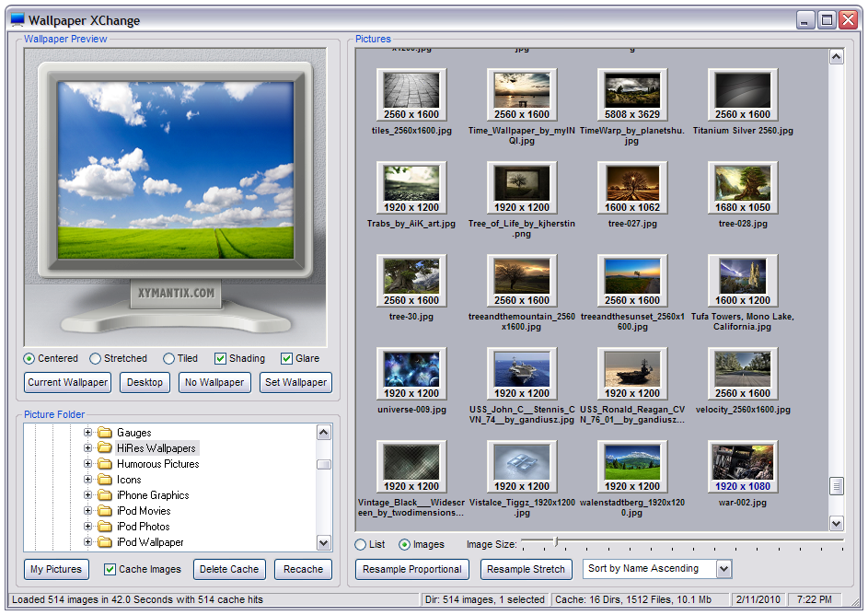The height and width of the screenshot is (615, 868).
Task: Click the iPhone Graphics folder icon
Action: (105, 495)
